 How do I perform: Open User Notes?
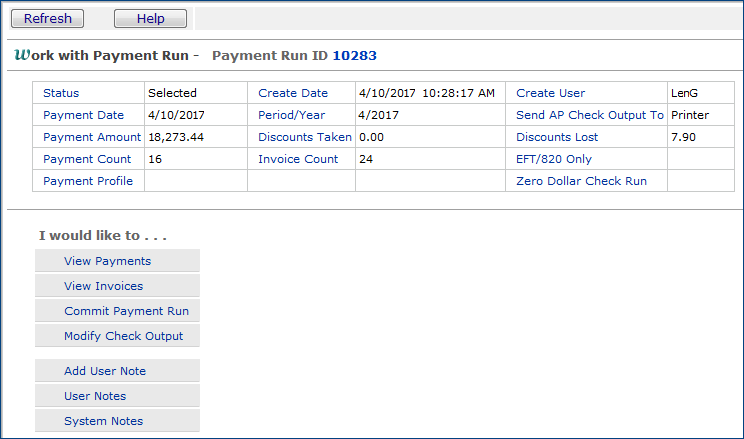click(x=95, y=396)
